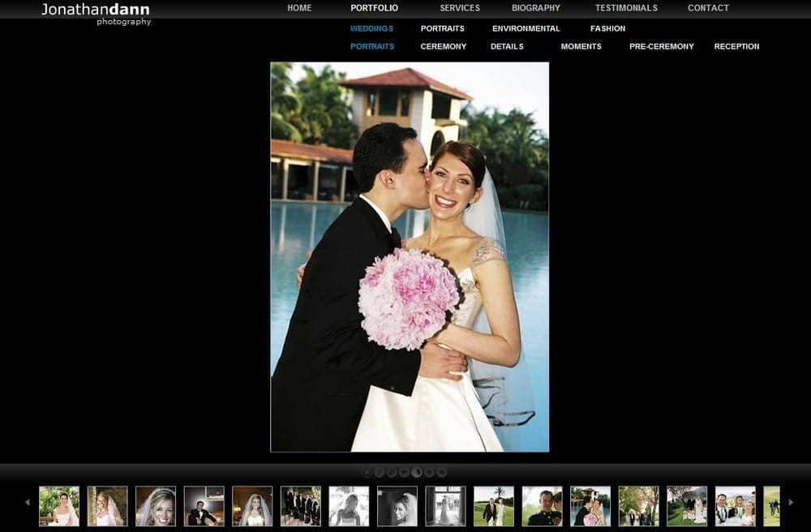The image size is (811, 532).
Task: Click the leftmost circular gallery control icon
Action: coord(367,471)
